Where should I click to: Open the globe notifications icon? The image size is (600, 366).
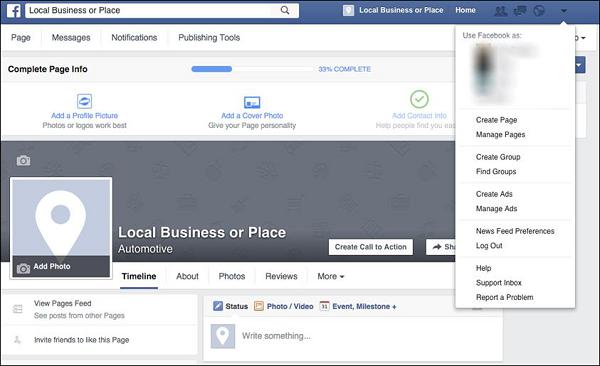[539, 11]
